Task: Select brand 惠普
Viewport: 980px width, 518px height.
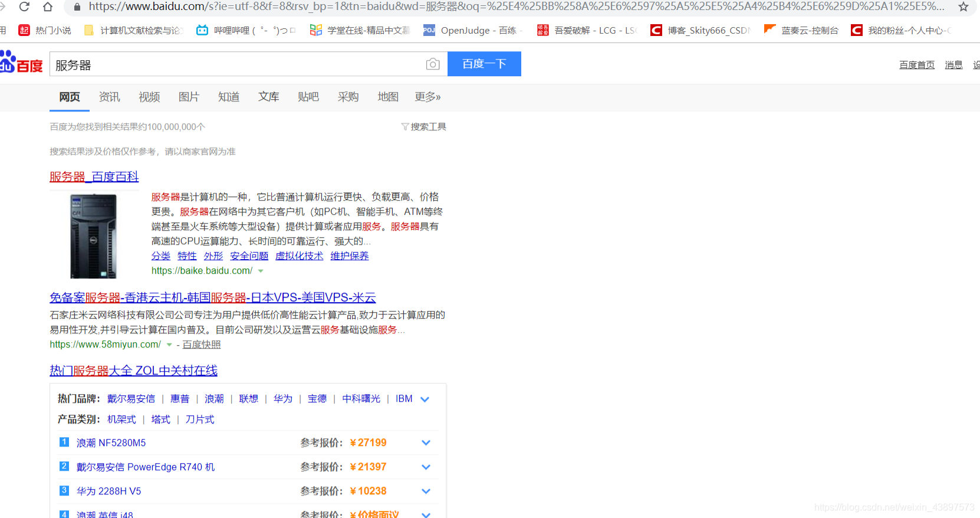Action: click(x=180, y=399)
